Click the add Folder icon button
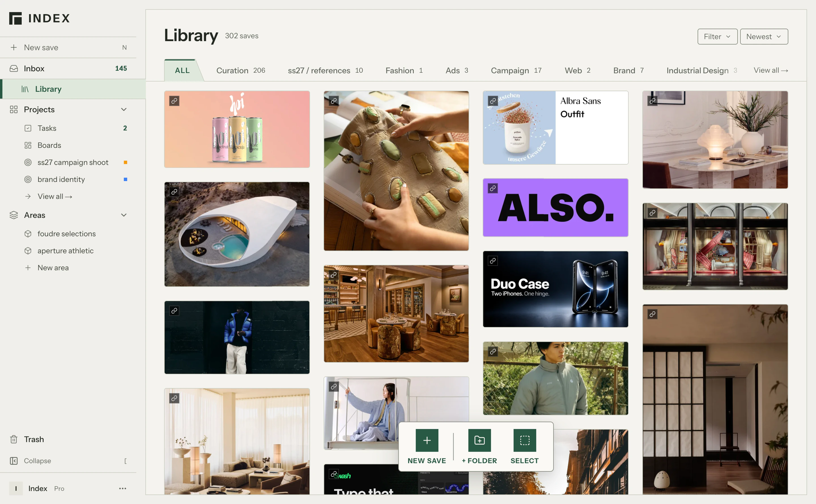Viewport: 816px width, 504px height. click(479, 440)
